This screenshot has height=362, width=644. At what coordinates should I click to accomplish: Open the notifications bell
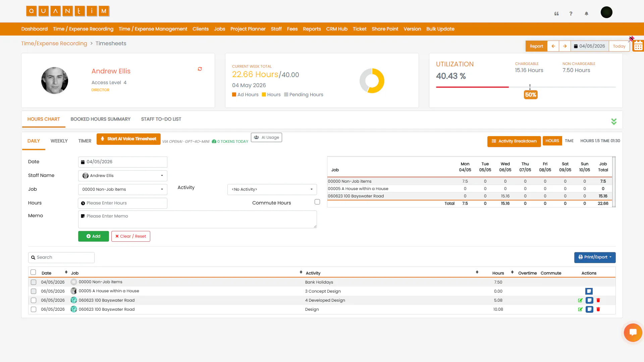point(586,14)
